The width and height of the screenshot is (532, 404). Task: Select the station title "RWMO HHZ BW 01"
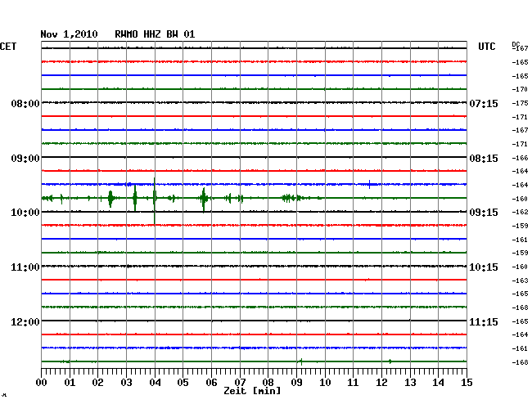155,34
